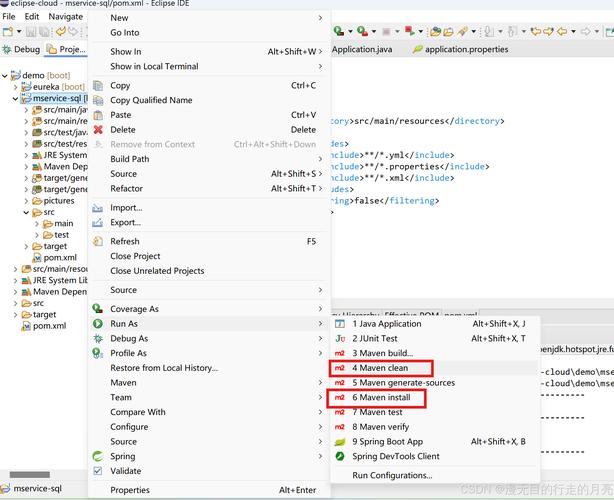This screenshot has height=500, width=614.
Task: Click the Spring Boot App leaf icon
Action: [x=340, y=441]
